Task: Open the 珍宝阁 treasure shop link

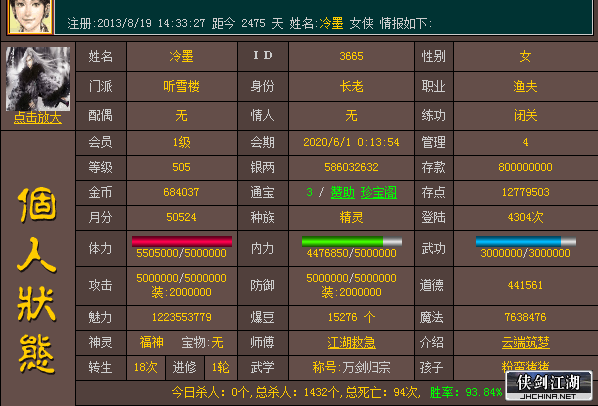Action: (378, 193)
